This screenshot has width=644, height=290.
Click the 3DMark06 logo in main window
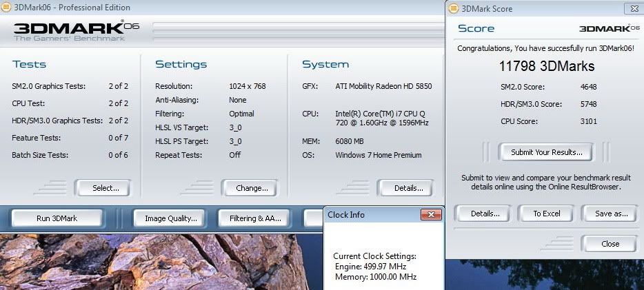click(77, 31)
